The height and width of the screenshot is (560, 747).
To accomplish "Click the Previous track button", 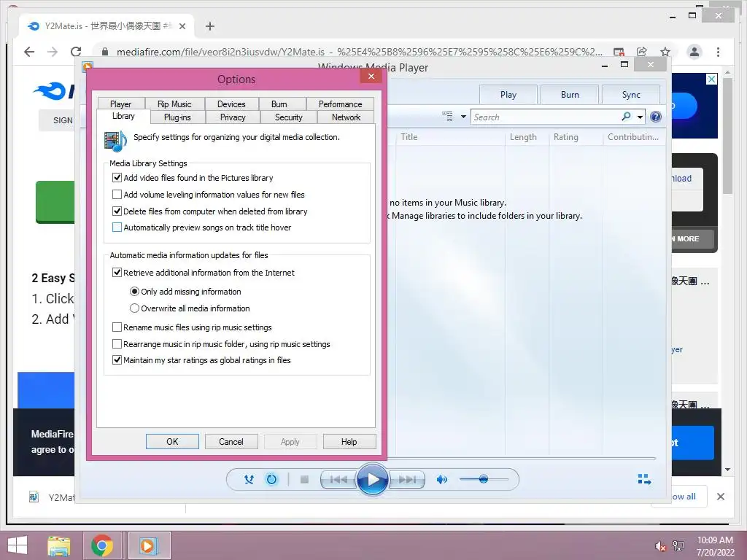I will (x=338, y=480).
